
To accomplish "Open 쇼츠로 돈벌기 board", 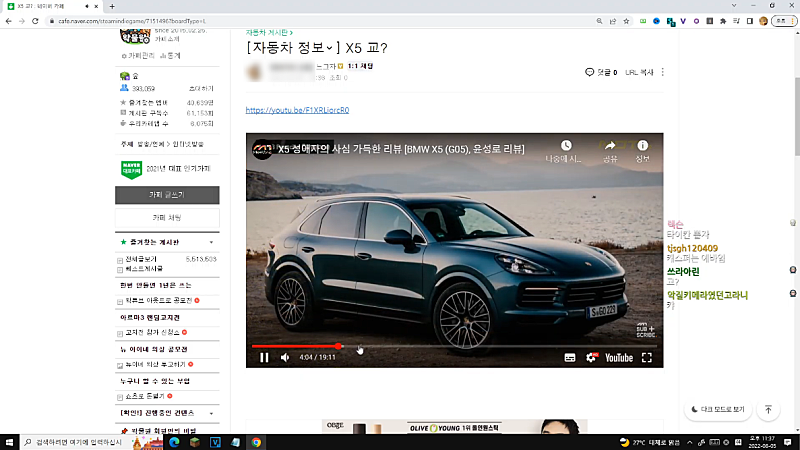I will pyautogui.click(x=145, y=396).
